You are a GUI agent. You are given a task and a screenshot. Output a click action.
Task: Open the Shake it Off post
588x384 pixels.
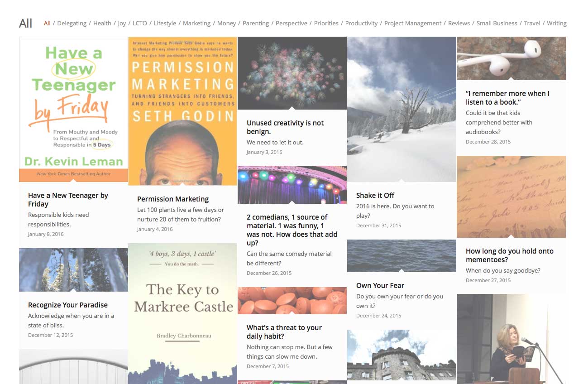(375, 195)
